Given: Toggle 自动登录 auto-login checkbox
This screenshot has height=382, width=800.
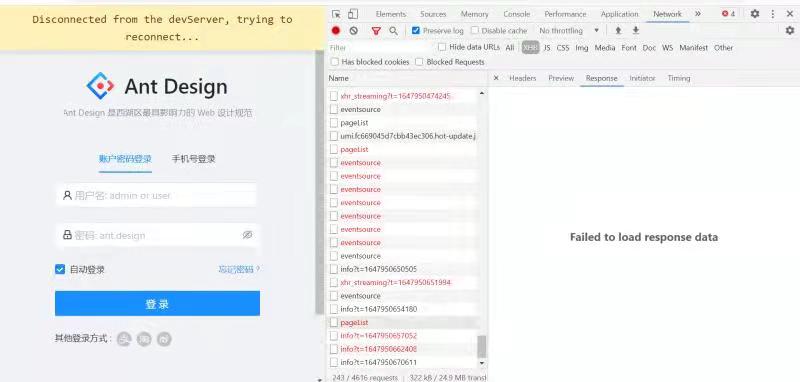Looking at the screenshot, I should coord(60,269).
